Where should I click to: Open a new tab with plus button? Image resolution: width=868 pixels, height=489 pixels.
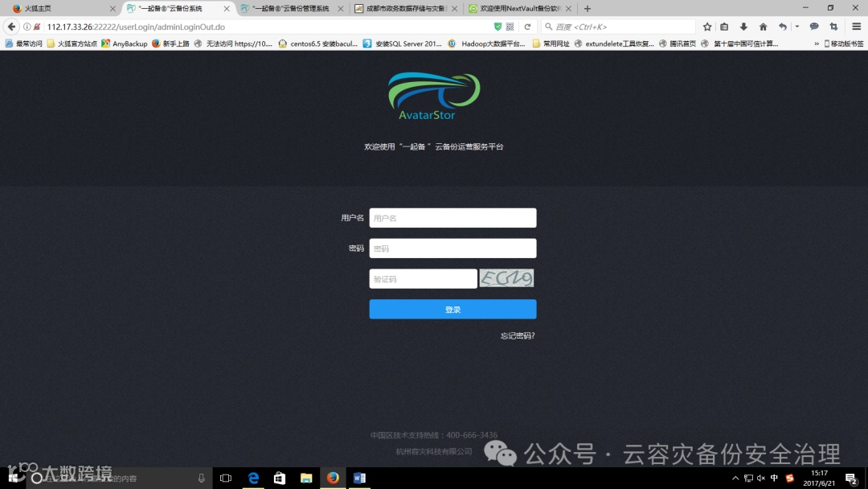click(588, 8)
